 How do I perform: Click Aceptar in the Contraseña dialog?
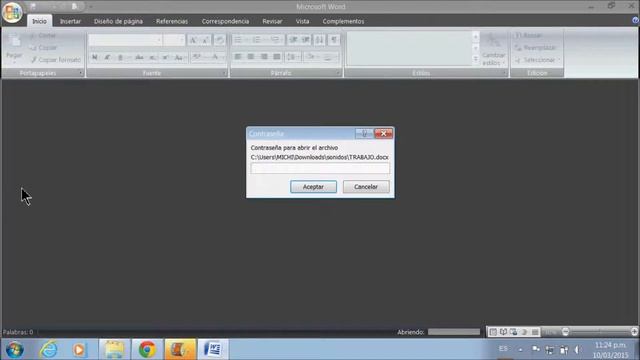click(313, 187)
